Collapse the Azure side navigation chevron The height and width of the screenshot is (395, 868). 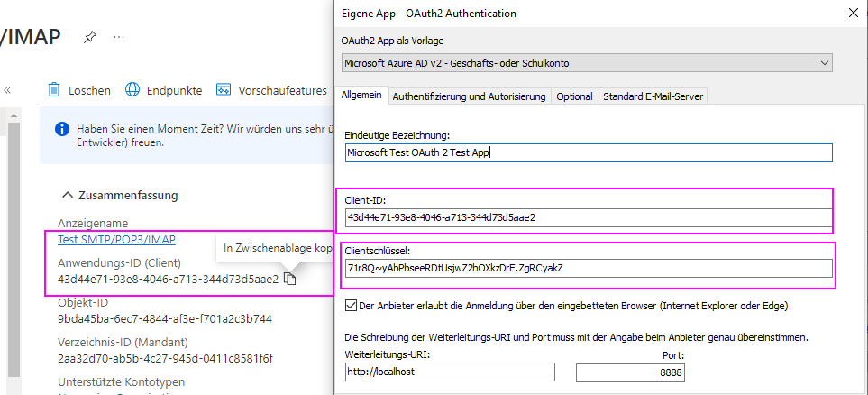point(7,90)
